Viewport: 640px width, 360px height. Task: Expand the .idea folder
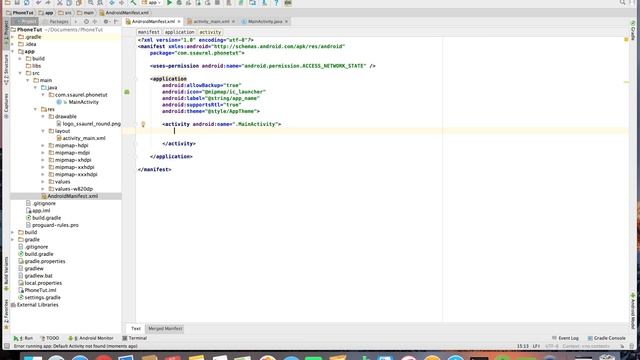[13, 44]
